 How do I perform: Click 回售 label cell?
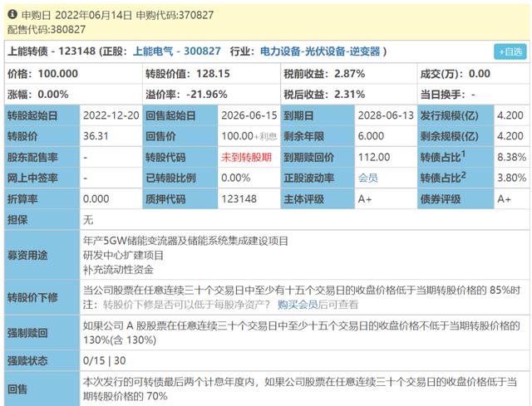tap(42, 389)
